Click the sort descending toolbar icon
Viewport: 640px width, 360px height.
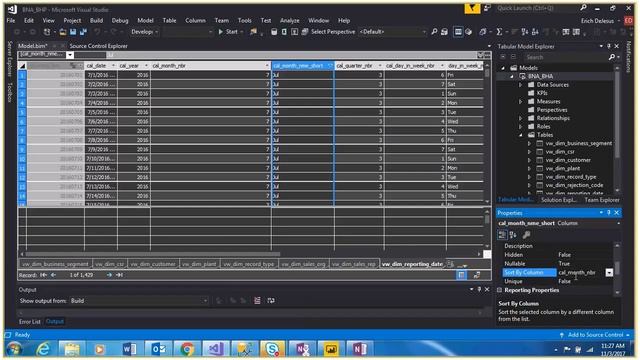coord(535,32)
